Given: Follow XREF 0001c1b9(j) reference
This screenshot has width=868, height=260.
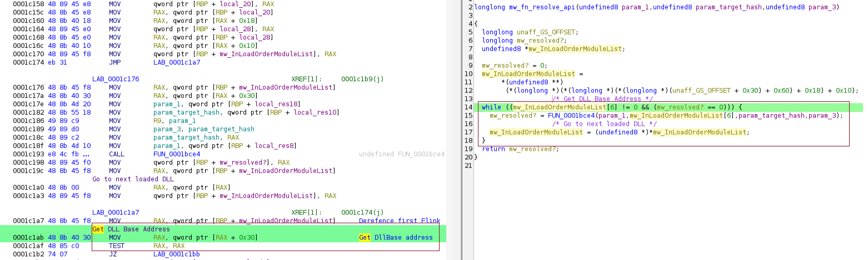Looking at the screenshot, I should 362,80.
